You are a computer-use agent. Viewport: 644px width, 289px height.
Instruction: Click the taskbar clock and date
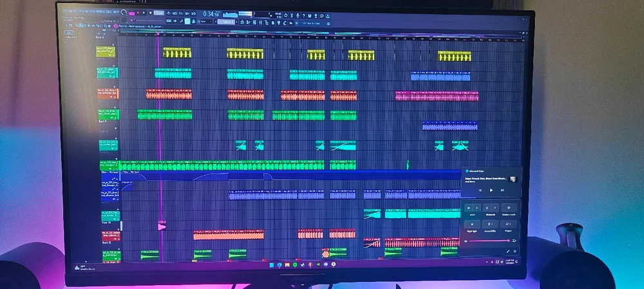(x=509, y=262)
